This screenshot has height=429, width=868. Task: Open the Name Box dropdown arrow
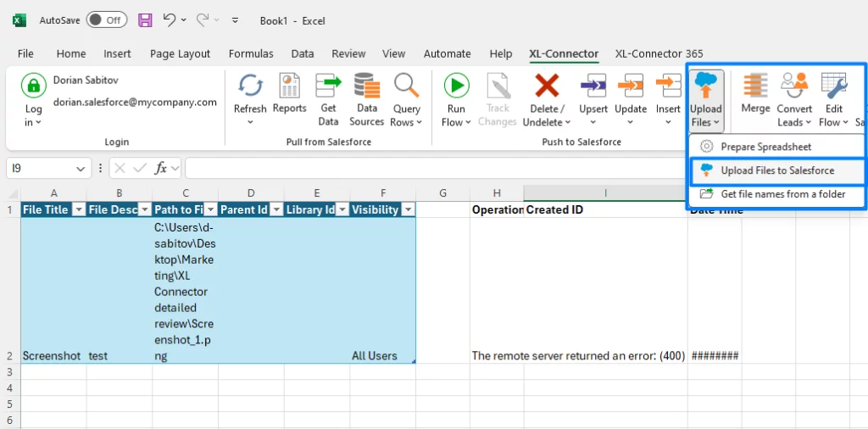[x=81, y=168]
